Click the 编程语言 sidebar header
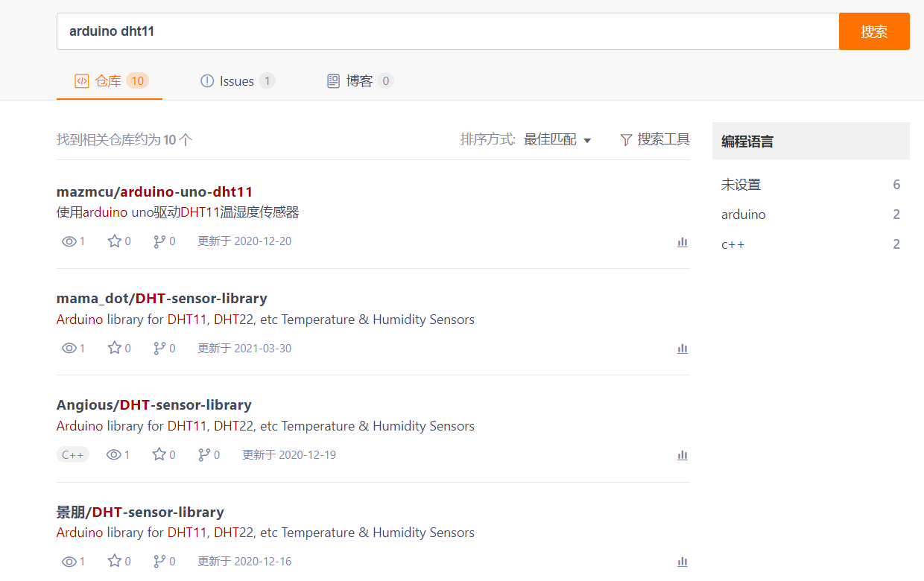Viewport: 924px width, 581px height. [811, 141]
